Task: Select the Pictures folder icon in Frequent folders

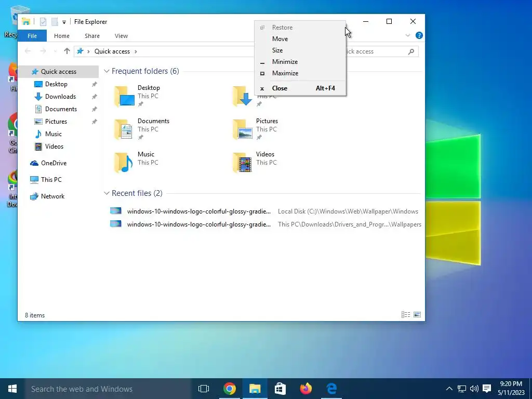Action: pyautogui.click(x=242, y=129)
